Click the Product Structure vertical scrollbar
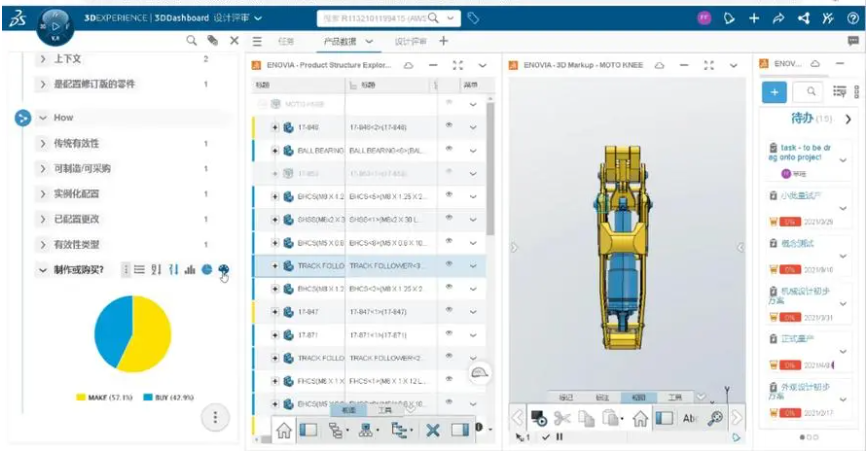 [x=490, y=169]
